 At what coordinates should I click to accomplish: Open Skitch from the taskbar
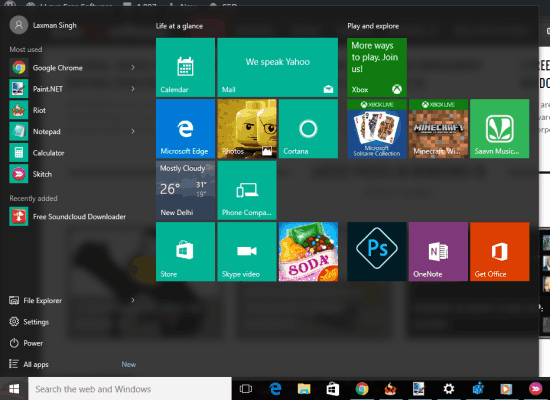pos(535,389)
